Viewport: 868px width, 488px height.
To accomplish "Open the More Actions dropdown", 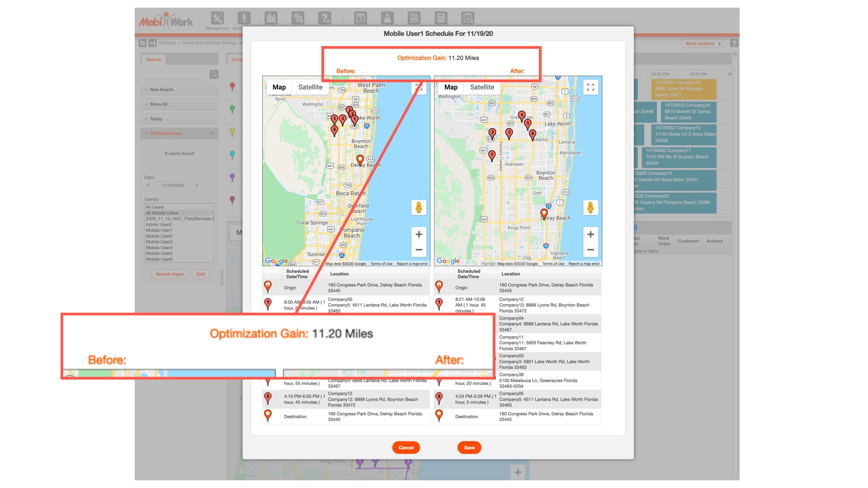I will 703,44.
